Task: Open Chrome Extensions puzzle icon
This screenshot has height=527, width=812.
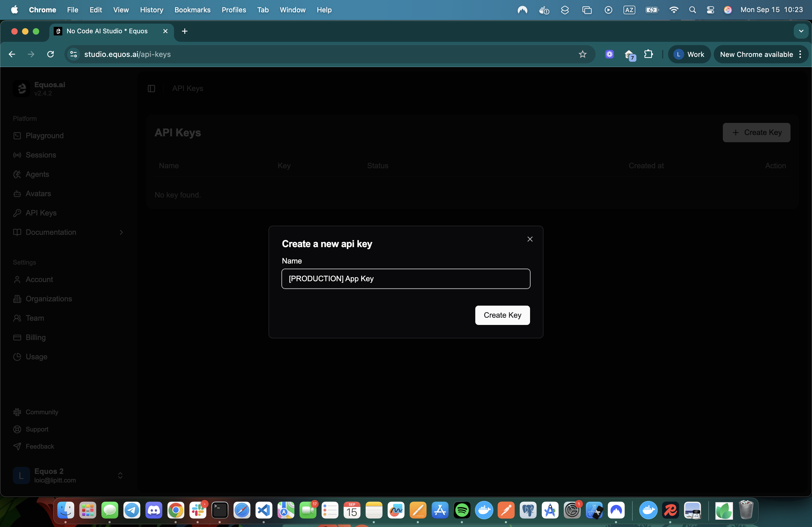Action: 648,54
